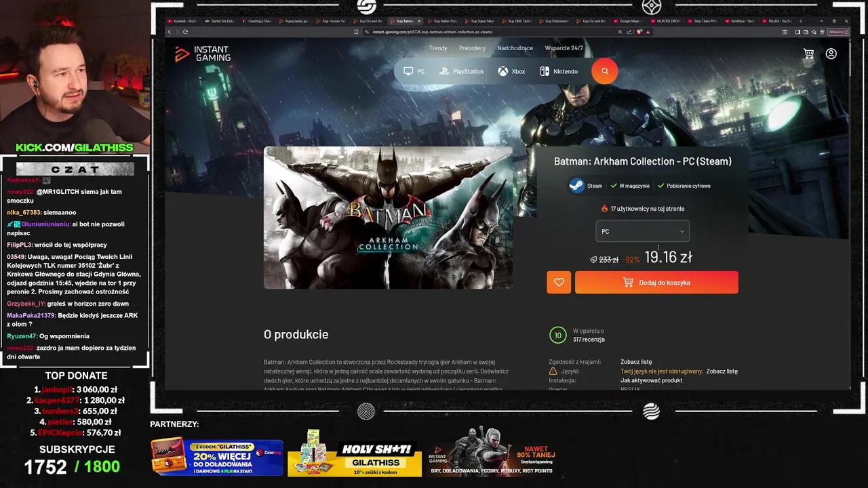The image size is (868, 488).
Task: Click the share icon in address bar
Action: 629,32
